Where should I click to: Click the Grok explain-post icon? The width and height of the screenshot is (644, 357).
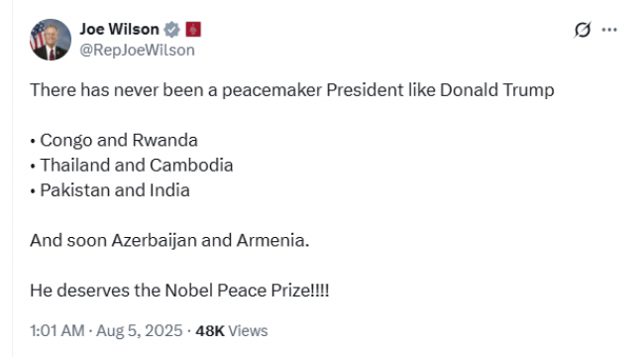coord(583,30)
